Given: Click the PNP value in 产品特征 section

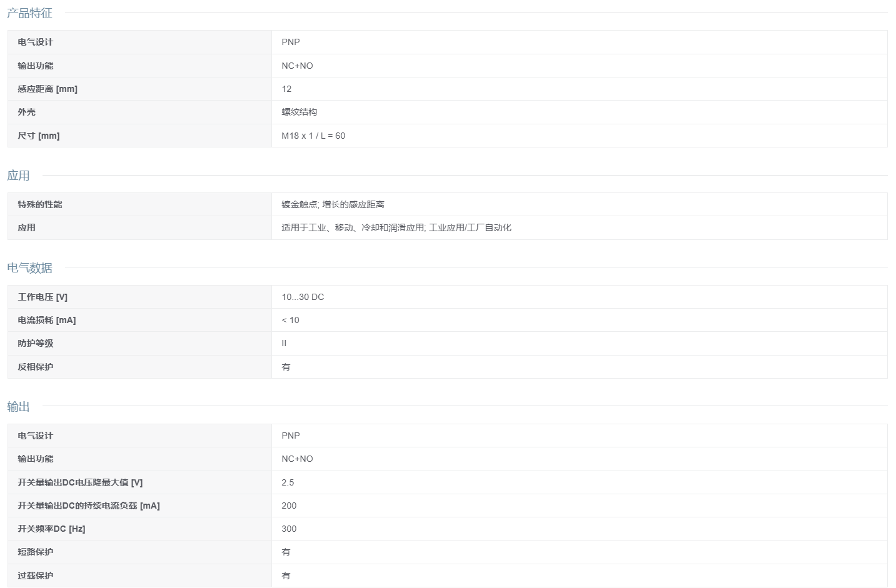Looking at the screenshot, I should pos(291,42).
